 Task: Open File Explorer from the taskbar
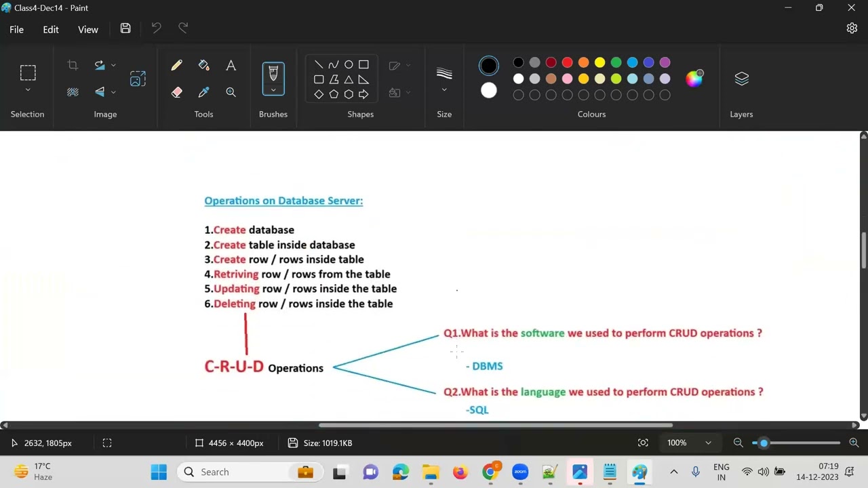point(431,472)
